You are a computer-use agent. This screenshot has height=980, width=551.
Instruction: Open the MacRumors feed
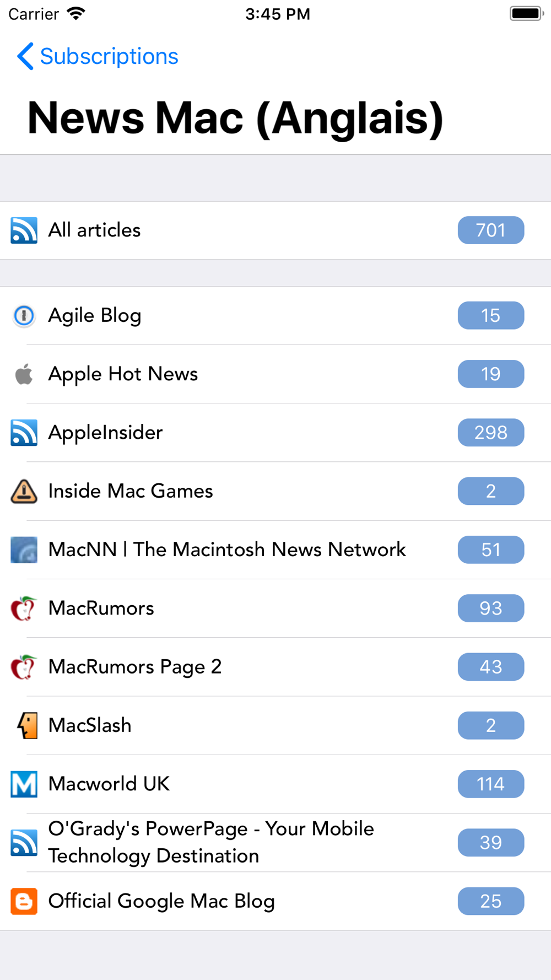[x=101, y=609]
